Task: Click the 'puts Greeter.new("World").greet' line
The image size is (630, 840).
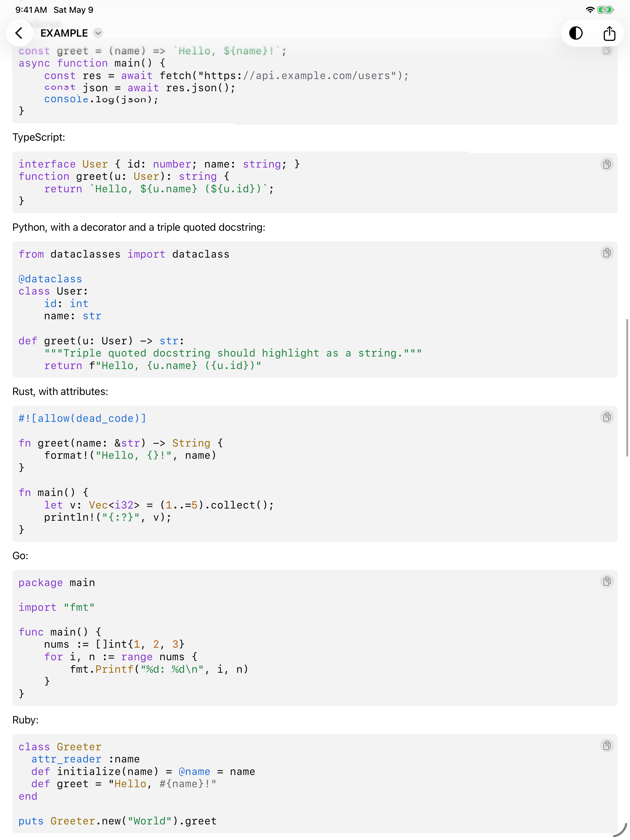Action: [117, 821]
